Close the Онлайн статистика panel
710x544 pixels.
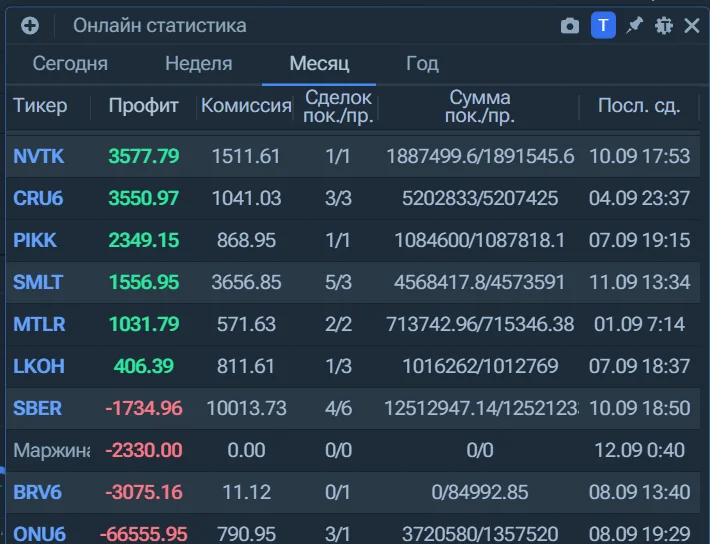pos(692,25)
